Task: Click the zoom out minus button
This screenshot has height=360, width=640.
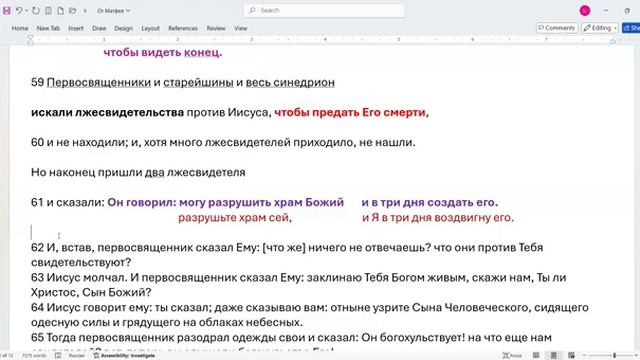Action: (x=584, y=356)
